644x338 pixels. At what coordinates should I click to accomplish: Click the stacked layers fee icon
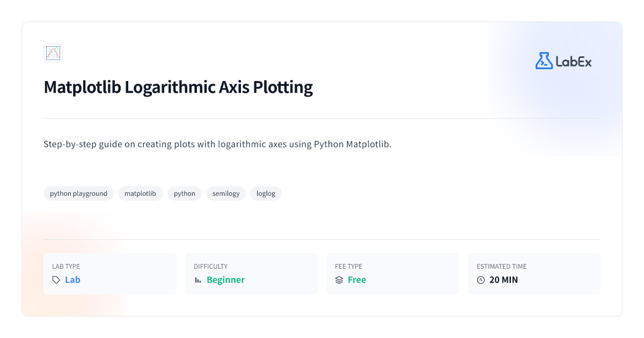pos(339,280)
